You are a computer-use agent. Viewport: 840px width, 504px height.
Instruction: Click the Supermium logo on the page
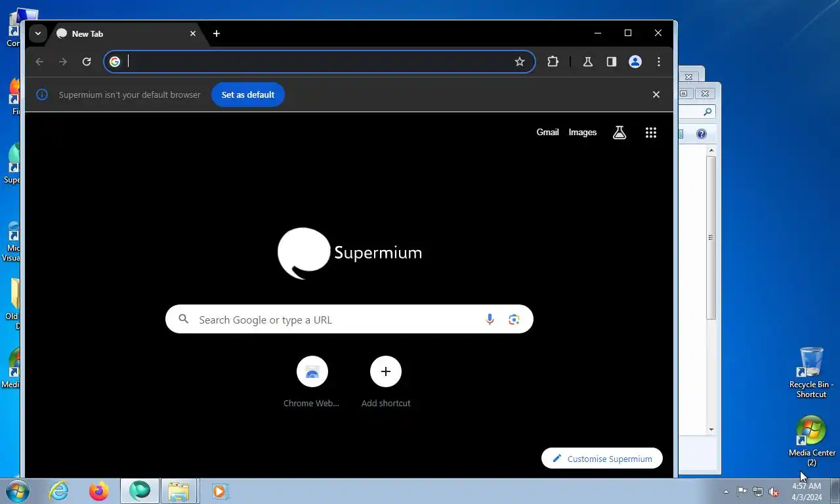(349, 253)
